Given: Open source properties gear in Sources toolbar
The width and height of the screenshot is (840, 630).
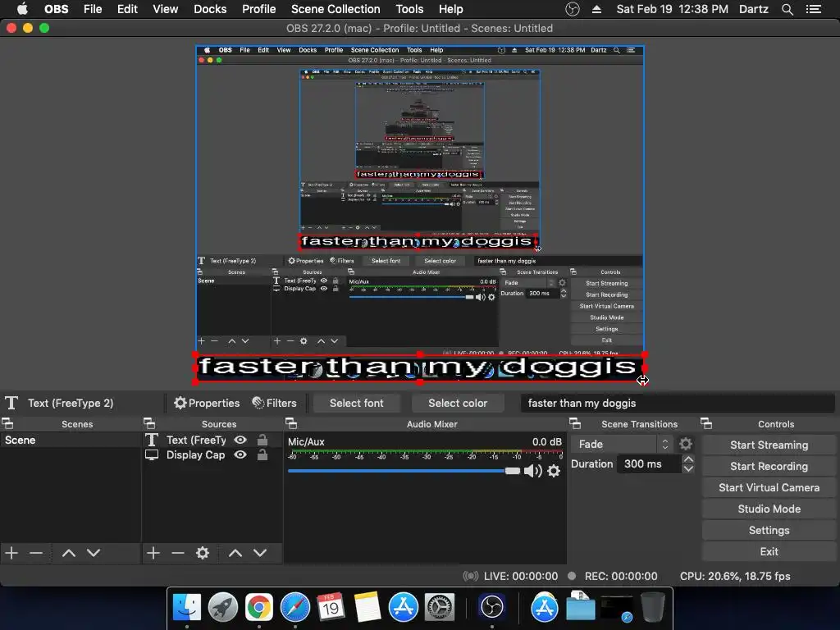Looking at the screenshot, I should pyautogui.click(x=203, y=552).
